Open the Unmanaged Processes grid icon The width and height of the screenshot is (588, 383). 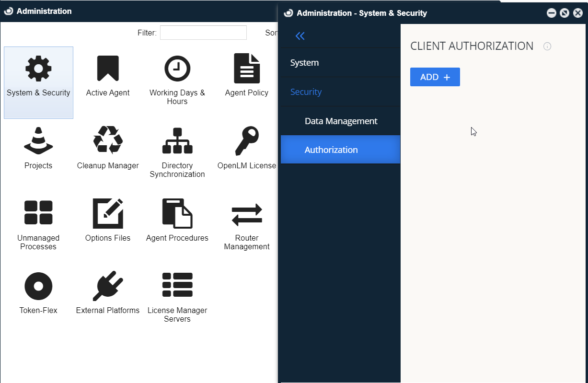pos(38,213)
